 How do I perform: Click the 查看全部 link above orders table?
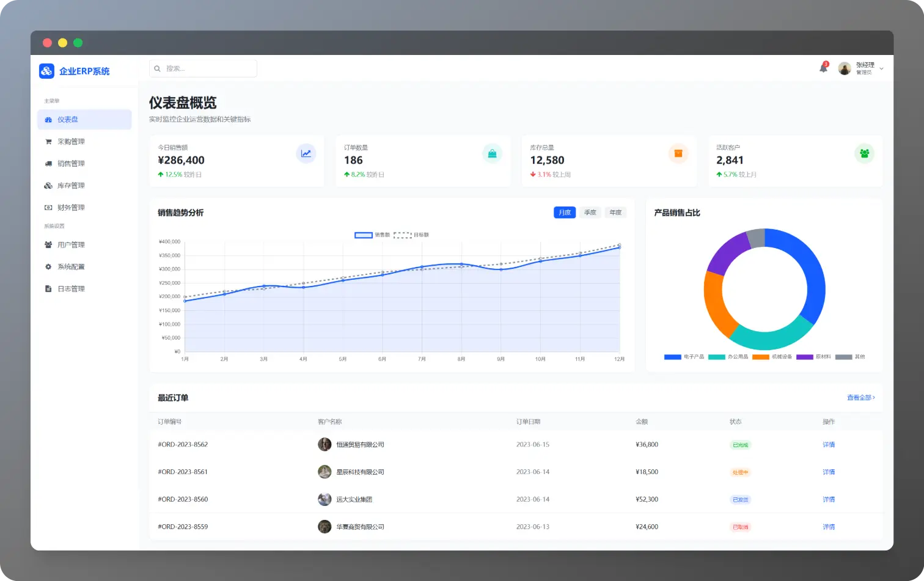[860, 397]
